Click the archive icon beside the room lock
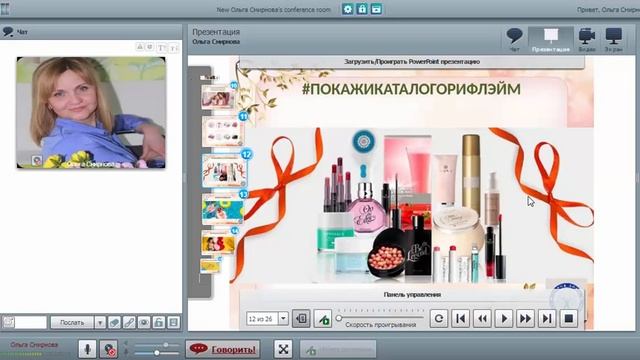The height and width of the screenshot is (360, 640). pos(376,9)
